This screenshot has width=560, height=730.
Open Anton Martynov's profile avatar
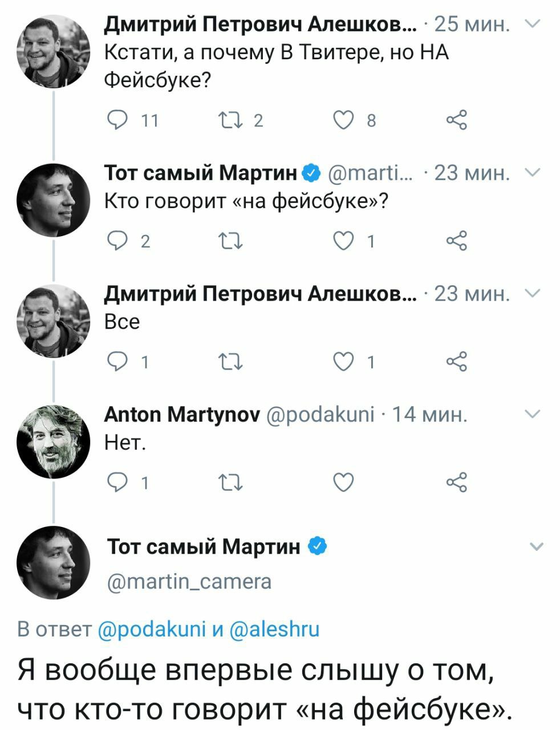54,439
